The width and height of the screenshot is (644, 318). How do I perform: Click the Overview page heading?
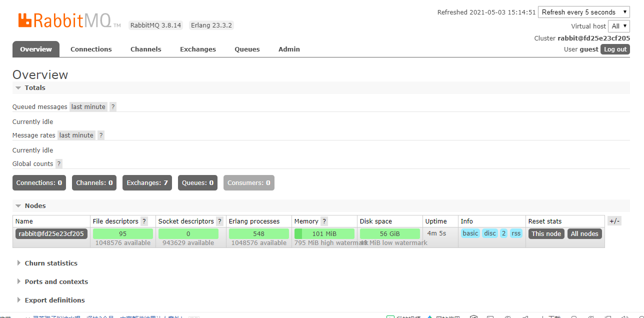[x=40, y=74]
